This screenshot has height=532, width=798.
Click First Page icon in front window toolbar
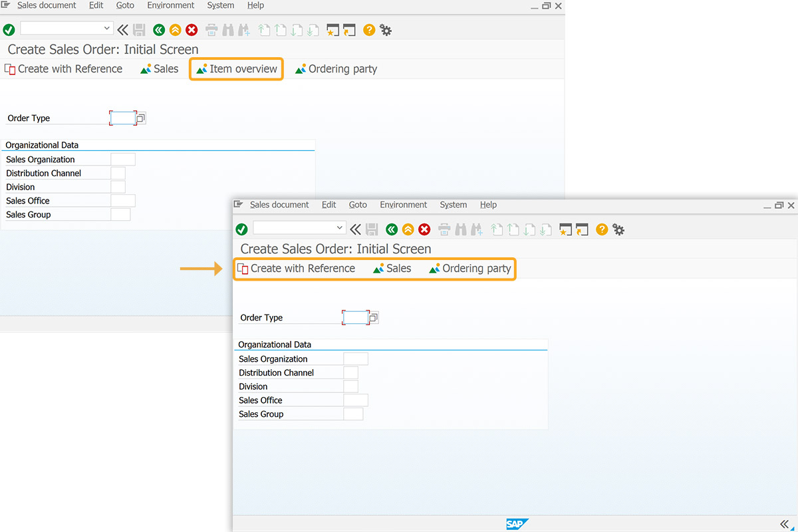tap(496, 229)
